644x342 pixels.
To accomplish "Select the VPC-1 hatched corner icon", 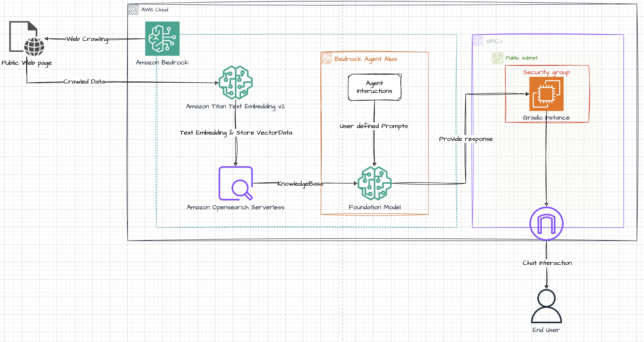I will pos(478,40).
